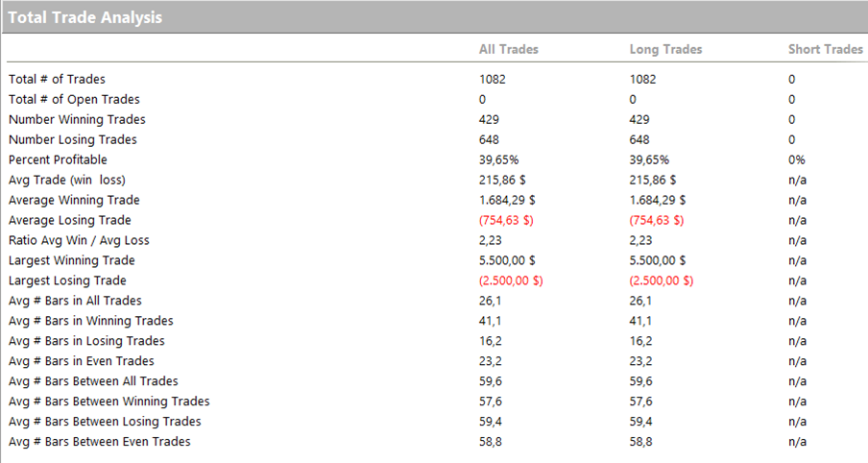868x463 pixels.
Task: Click the Ratio Avg Win / Avg Loss label
Action: [79, 241]
